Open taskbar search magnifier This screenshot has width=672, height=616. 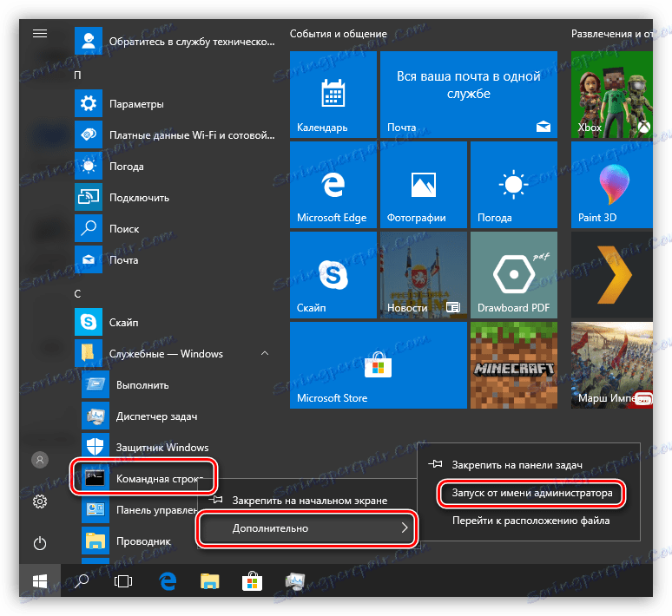82,581
